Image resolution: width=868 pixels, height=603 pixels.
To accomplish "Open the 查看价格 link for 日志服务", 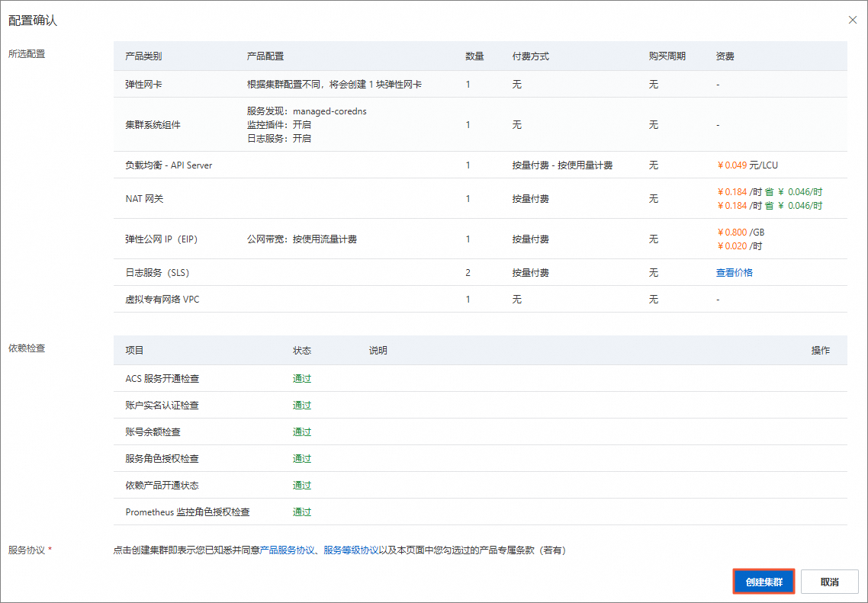I will click(734, 272).
